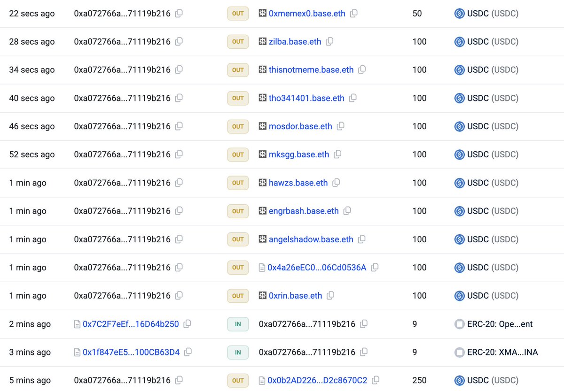
Task: Open USDC token in the 5 mins ago row
Action: (493, 380)
